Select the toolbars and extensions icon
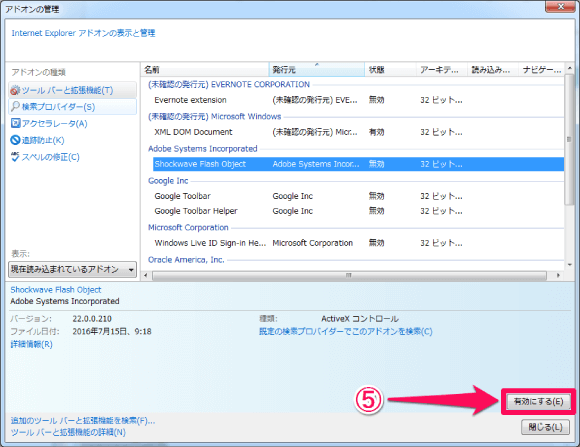The width and height of the screenshot is (580, 447). pos(15,90)
